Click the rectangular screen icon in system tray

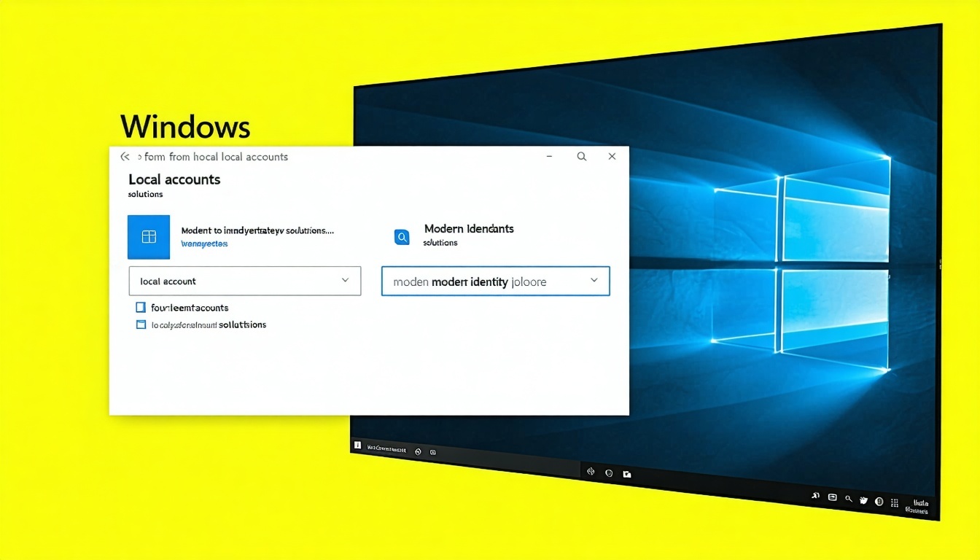(832, 497)
